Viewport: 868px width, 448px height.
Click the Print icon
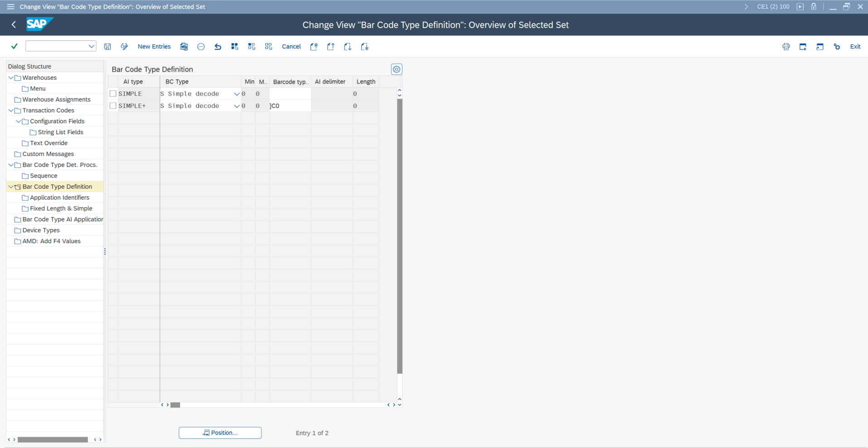pos(786,47)
